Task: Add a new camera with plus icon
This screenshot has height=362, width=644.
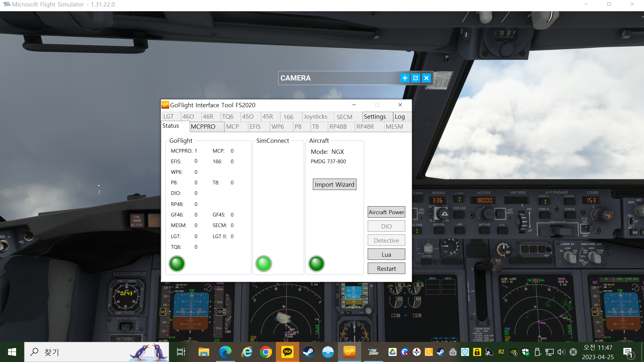Action: (405, 78)
